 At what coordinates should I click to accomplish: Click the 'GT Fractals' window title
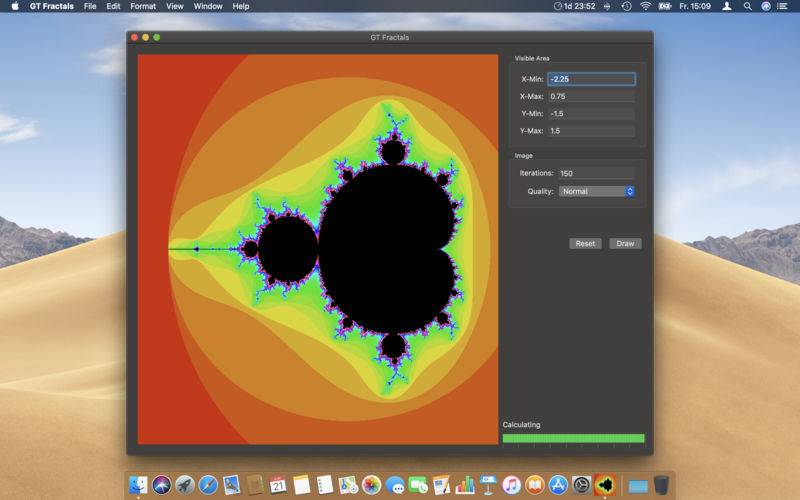pos(389,37)
